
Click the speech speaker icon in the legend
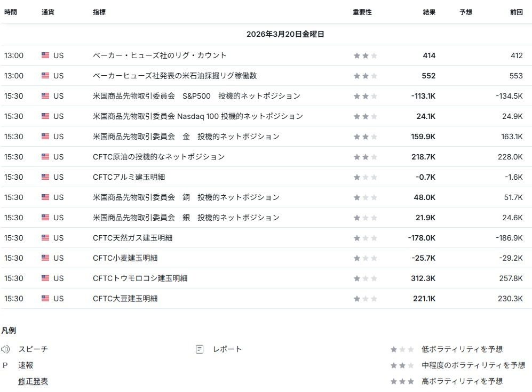pos(5,349)
